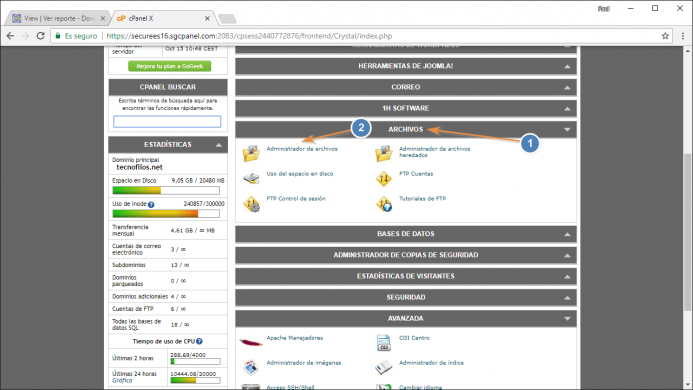The height and width of the screenshot is (390, 693).
Task: Click the Todas las bases de datos SQL row
Action: pos(168,325)
